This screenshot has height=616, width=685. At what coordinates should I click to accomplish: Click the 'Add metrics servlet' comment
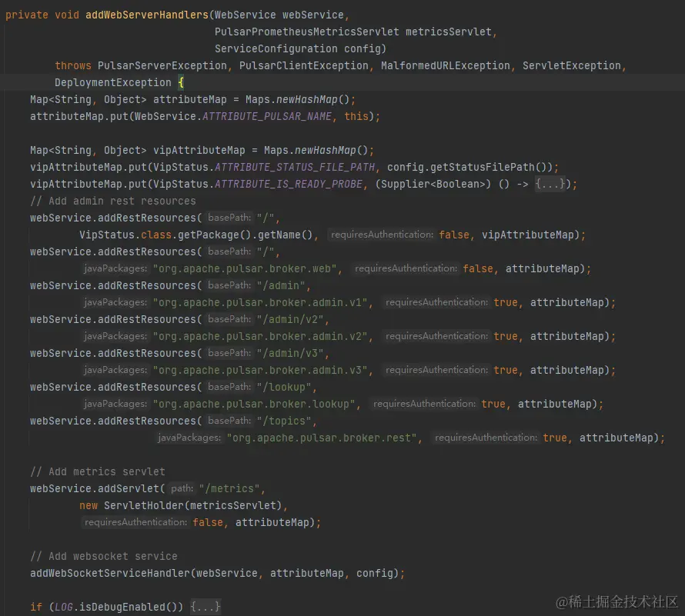tap(98, 471)
